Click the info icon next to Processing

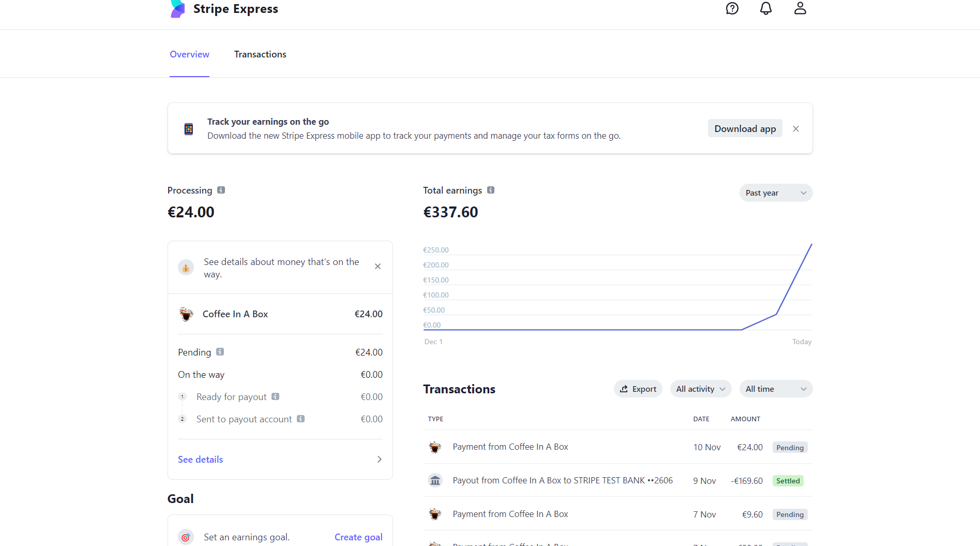221,190
